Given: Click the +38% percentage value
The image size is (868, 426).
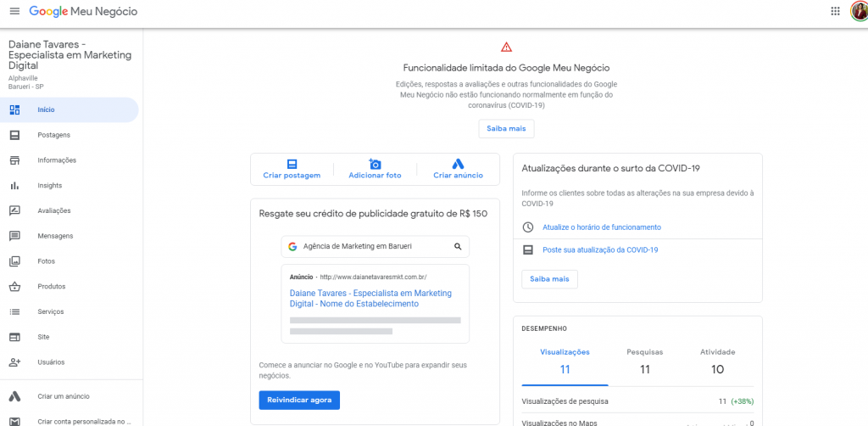Looking at the screenshot, I should pos(743,401).
